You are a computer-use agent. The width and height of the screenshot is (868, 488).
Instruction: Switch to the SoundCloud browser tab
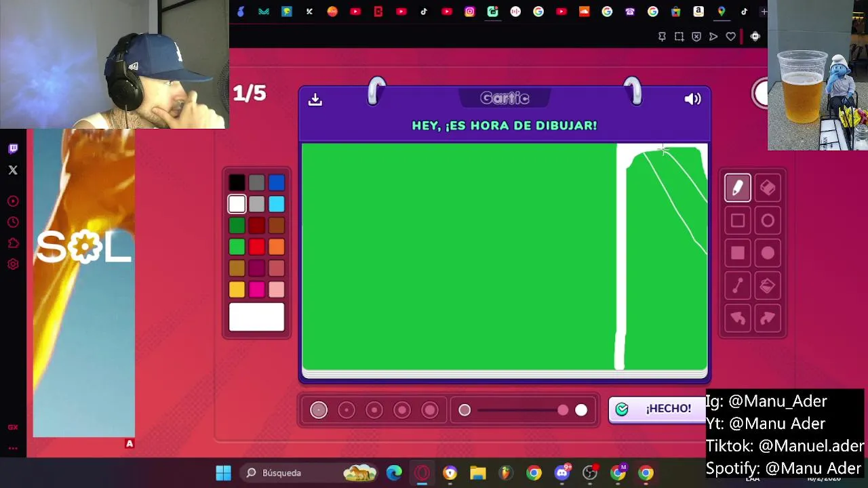point(584,12)
